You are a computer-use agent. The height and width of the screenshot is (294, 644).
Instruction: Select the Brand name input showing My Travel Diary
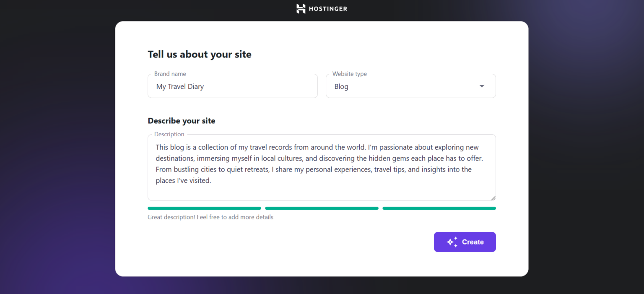232,86
